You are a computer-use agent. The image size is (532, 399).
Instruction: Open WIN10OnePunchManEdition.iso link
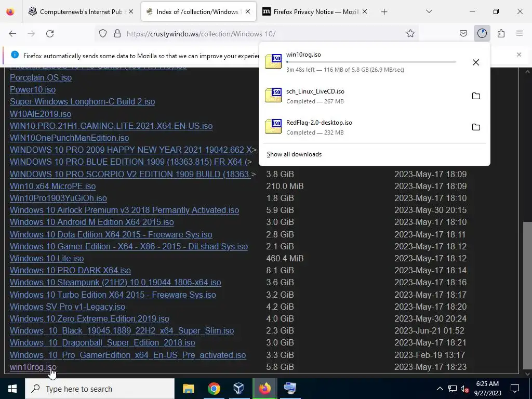click(69, 138)
